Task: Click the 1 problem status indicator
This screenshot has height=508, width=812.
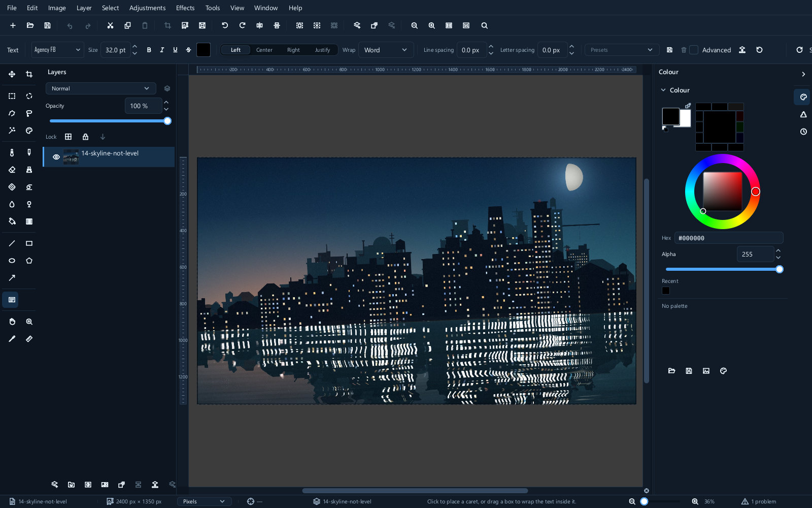Action: click(x=759, y=501)
